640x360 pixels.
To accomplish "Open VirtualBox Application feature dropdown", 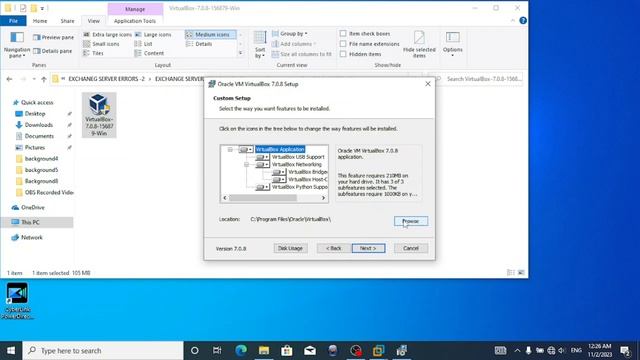I will (246, 150).
